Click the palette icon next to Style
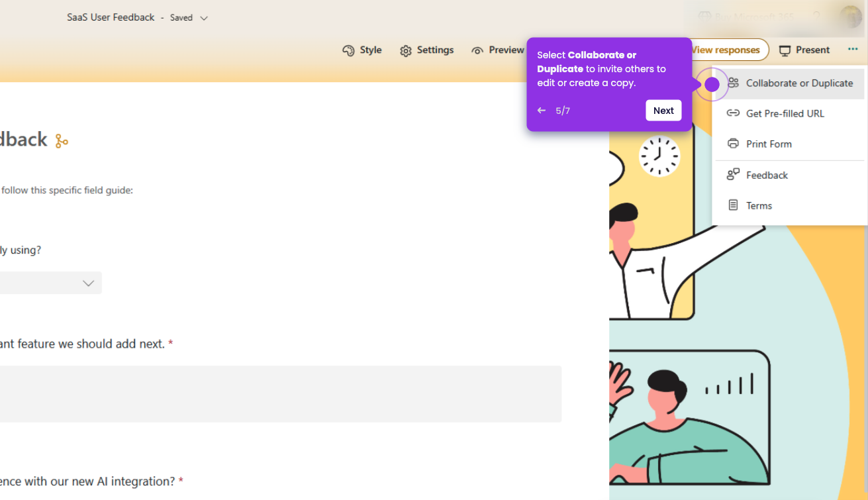The width and height of the screenshot is (868, 500). [x=348, y=51]
